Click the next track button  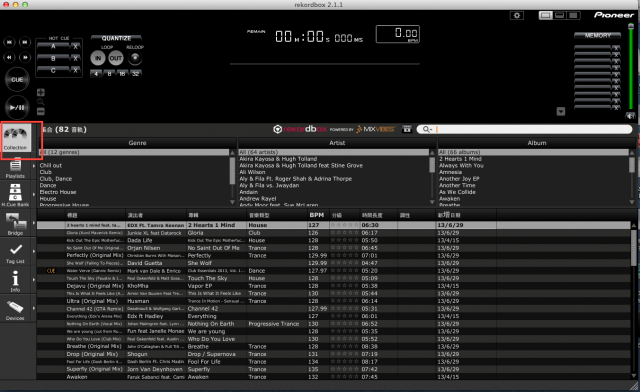tap(25, 42)
